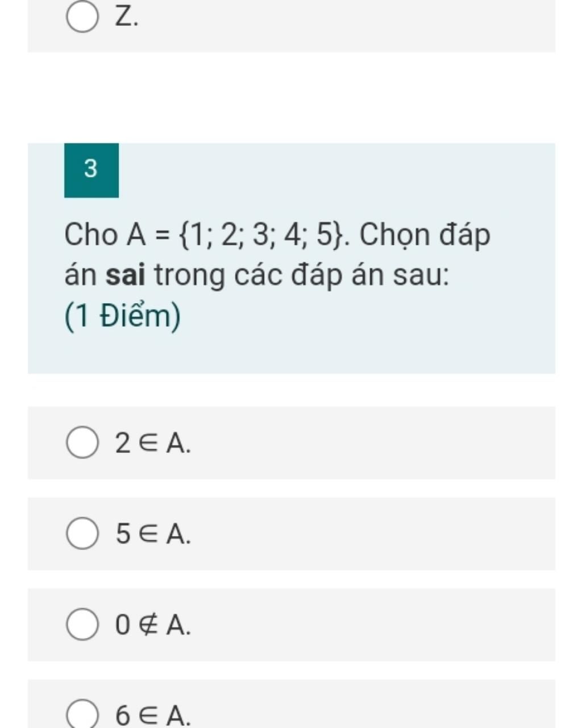Click the text 'Chọn đáp án sai trong các đáp án sau'
Image resolution: width=582 pixels, height=728 pixels.
(x=277, y=255)
